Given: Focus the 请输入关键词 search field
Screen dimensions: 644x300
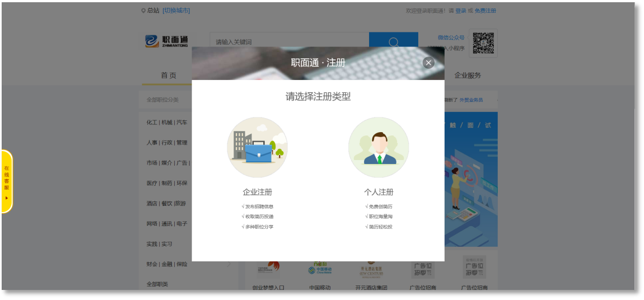Looking at the screenshot, I should 289,42.
